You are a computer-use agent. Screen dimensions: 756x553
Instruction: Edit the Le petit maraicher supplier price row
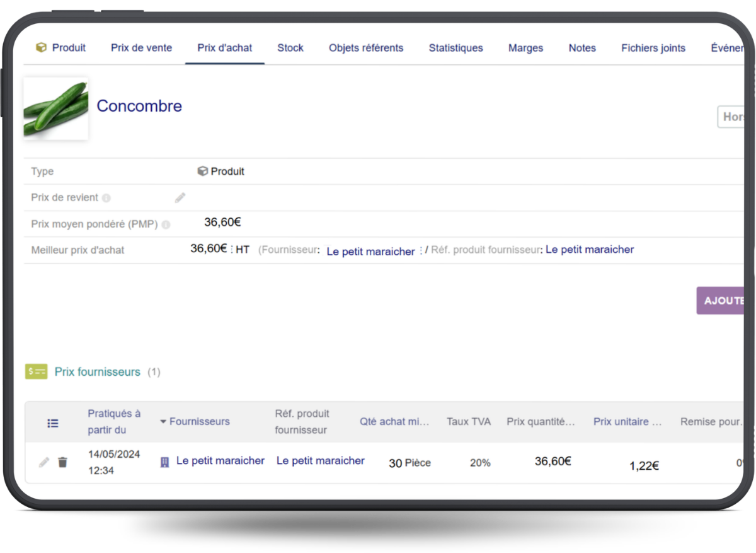point(43,463)
